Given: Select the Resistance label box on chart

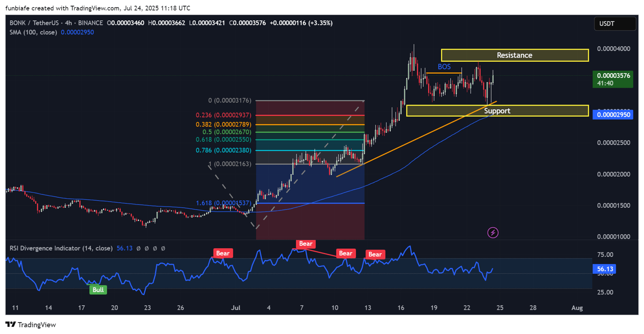Looking at the screenshot, I should (514, 55).
